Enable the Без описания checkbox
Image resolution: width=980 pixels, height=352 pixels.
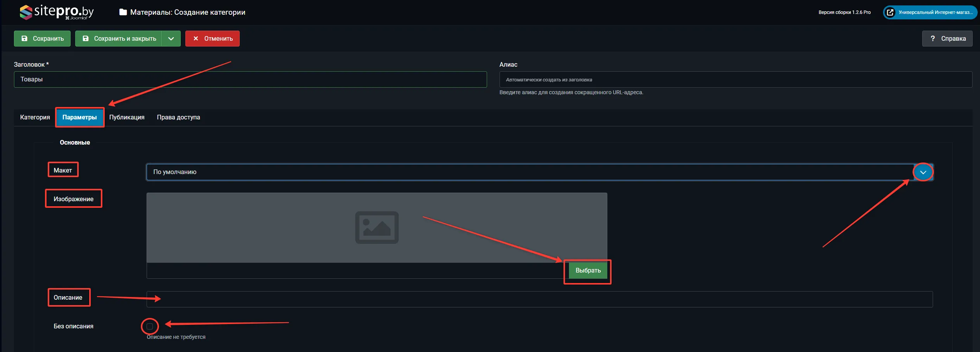point(150,326)
